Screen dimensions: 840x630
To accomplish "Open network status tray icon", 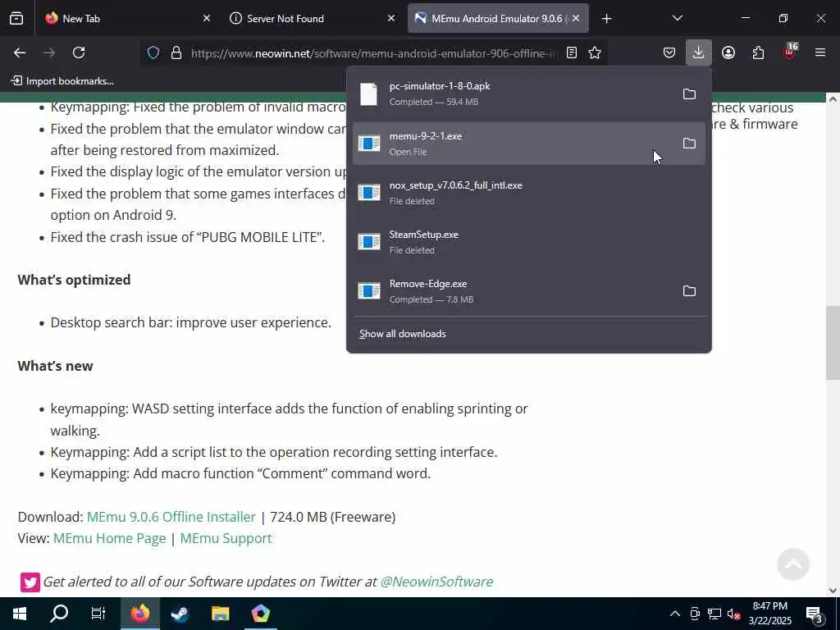I will tap(714, 614).
